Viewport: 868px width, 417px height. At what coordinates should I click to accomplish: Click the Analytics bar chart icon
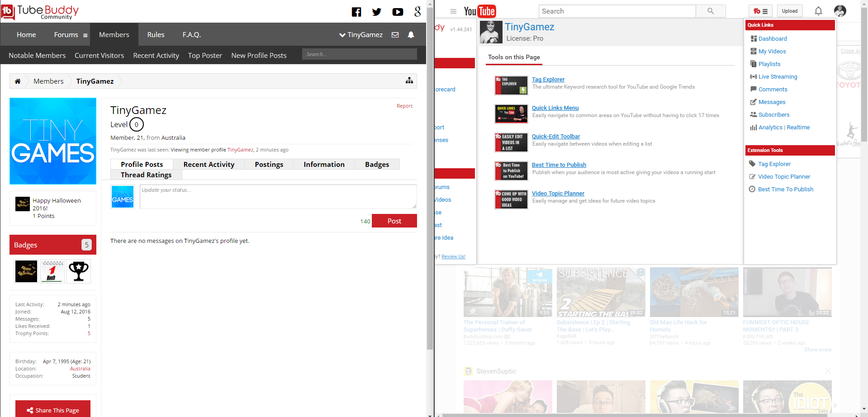coord(754,128)
